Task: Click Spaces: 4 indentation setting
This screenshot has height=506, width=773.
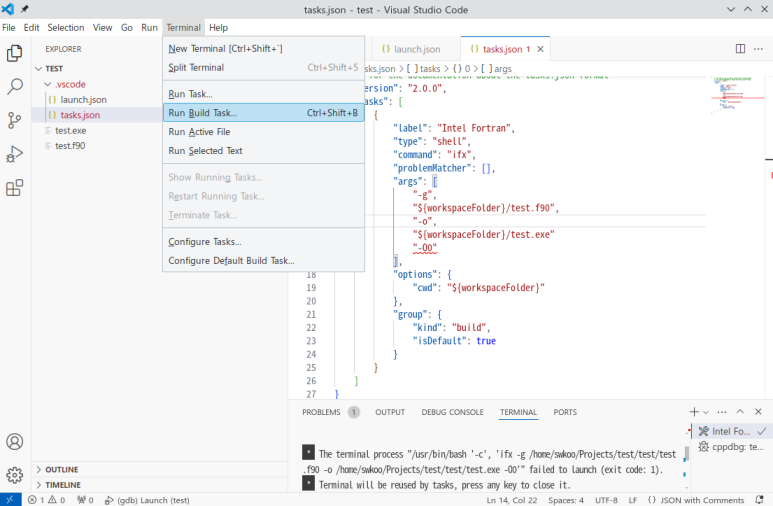Action: coord(566,500)
